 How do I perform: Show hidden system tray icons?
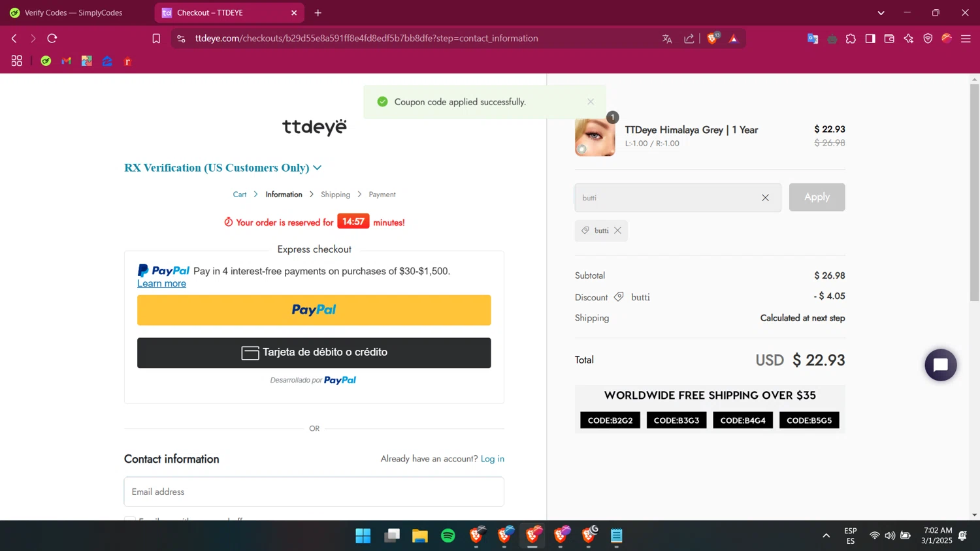[826, 536]
